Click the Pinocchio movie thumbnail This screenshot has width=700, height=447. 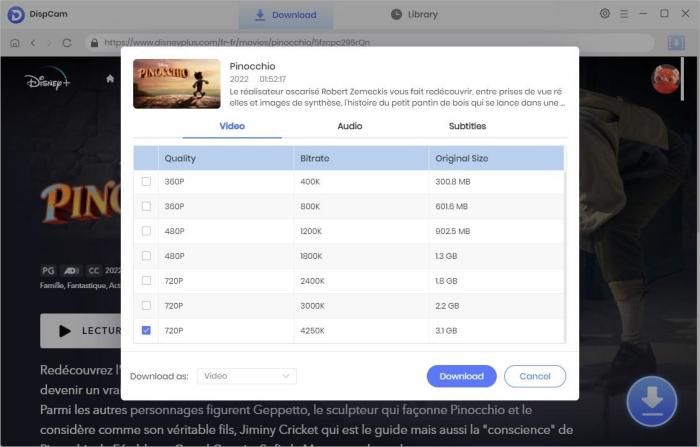177,84
